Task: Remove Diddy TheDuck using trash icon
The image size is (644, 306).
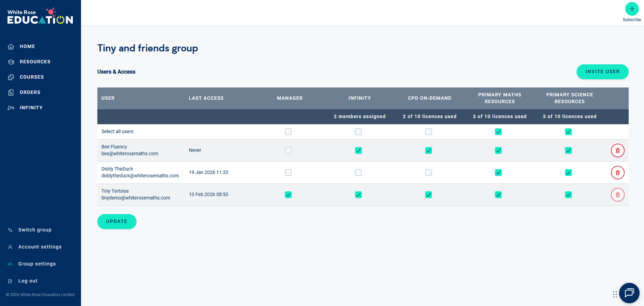Action: tap(617, 173)
